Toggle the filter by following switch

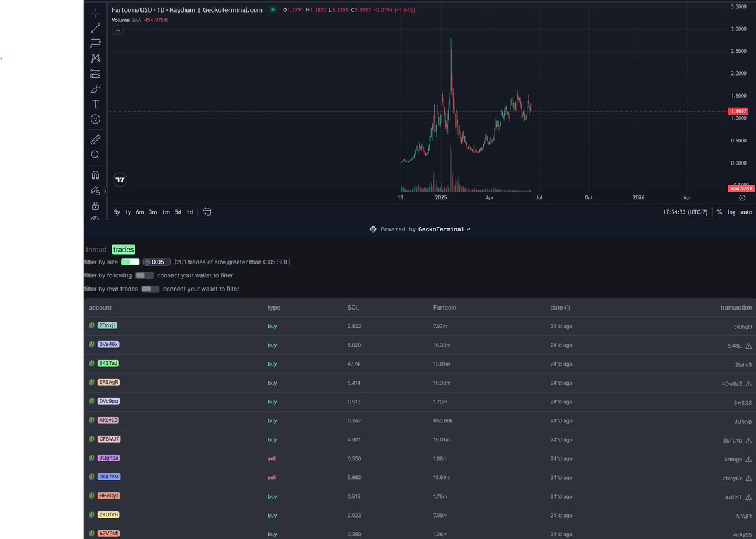point(144,275)
